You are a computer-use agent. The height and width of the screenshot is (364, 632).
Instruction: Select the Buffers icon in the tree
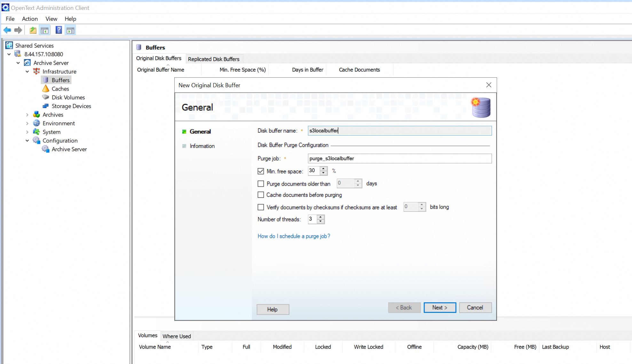pyautogui.click(x=46, y=80)
